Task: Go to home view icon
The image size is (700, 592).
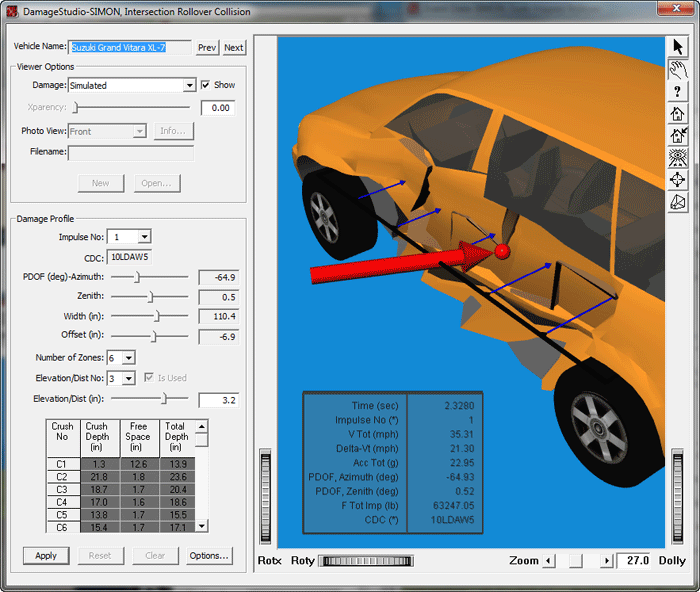Action: (679, 114)
